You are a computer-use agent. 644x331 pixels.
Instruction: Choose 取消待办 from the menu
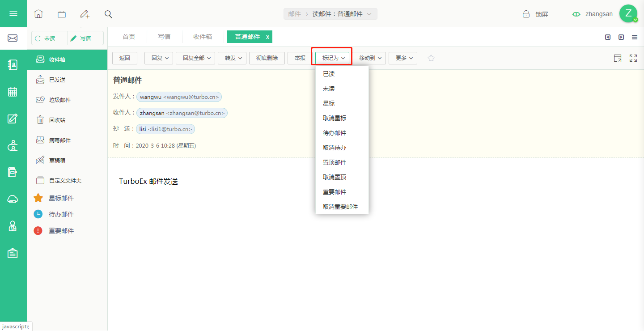(342, 148)
